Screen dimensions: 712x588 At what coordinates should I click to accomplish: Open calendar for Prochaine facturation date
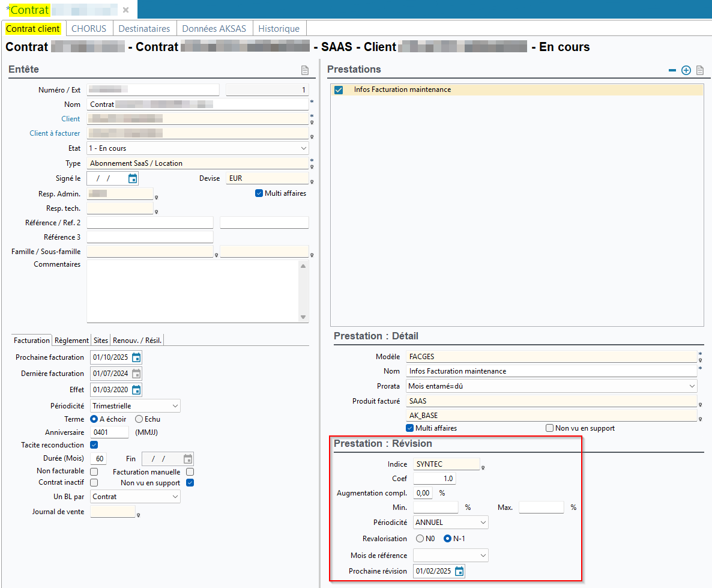pos(136,357)
